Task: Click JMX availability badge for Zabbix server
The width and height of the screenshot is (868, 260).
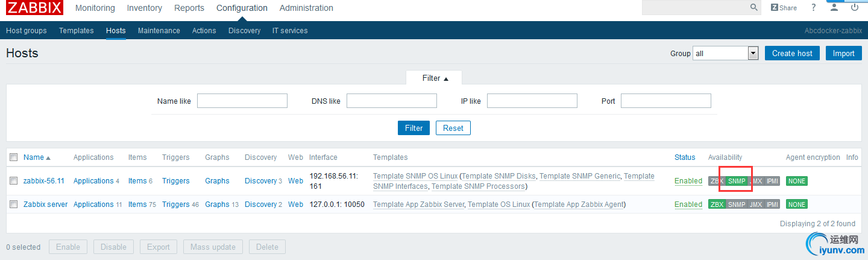Action: pyautogui.click(x=756, y=205)
